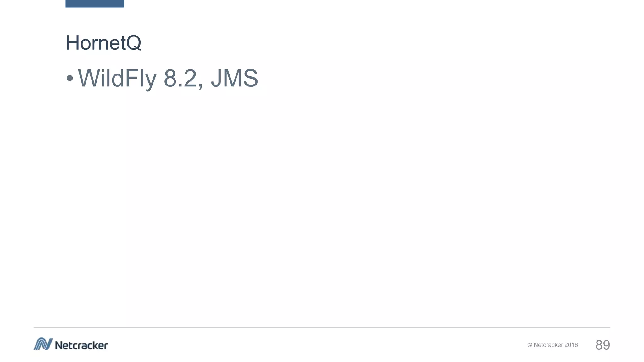Screen dimensions: 644x362
Task: Click the blue accent bar above title
Action: pyautogui.click(x=95, y=3)
